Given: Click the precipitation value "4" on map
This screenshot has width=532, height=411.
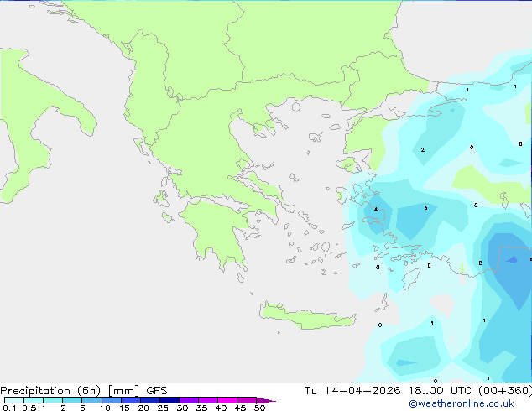Looking at the screenshot, I should (376, 209).
